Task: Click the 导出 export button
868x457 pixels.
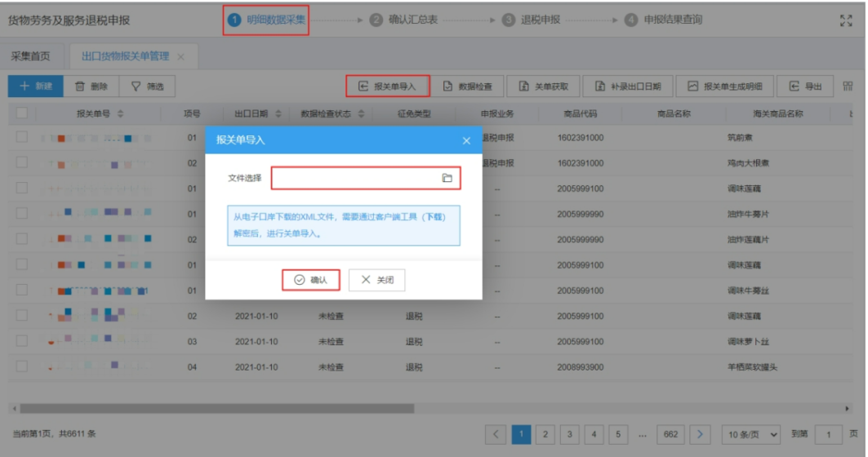Action: [x=805, y=87]
